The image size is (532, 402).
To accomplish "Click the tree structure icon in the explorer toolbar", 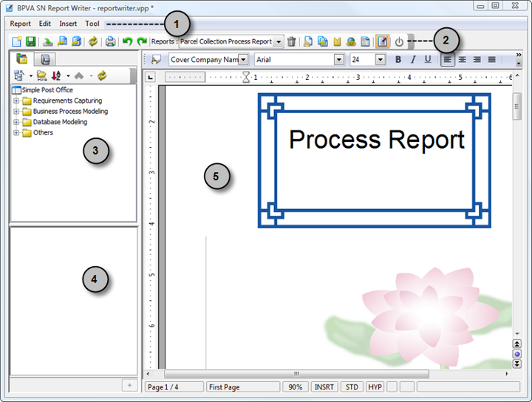I will tap(19, 75).
